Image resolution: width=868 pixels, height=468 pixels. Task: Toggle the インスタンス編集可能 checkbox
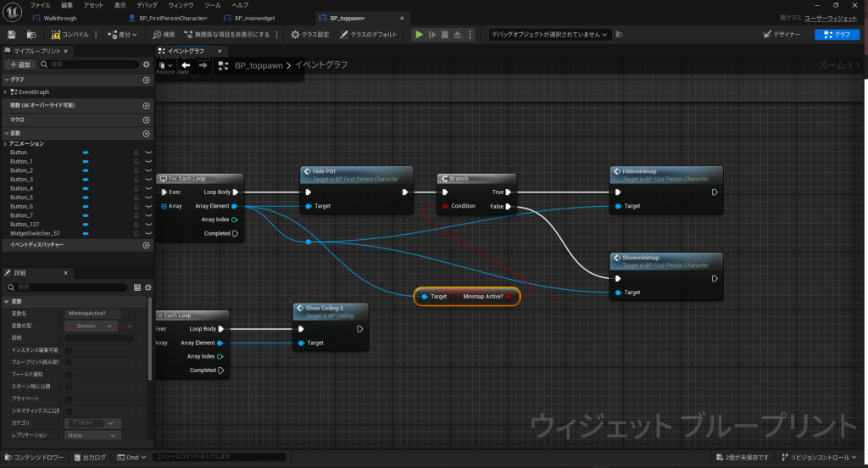click(69, 350)
